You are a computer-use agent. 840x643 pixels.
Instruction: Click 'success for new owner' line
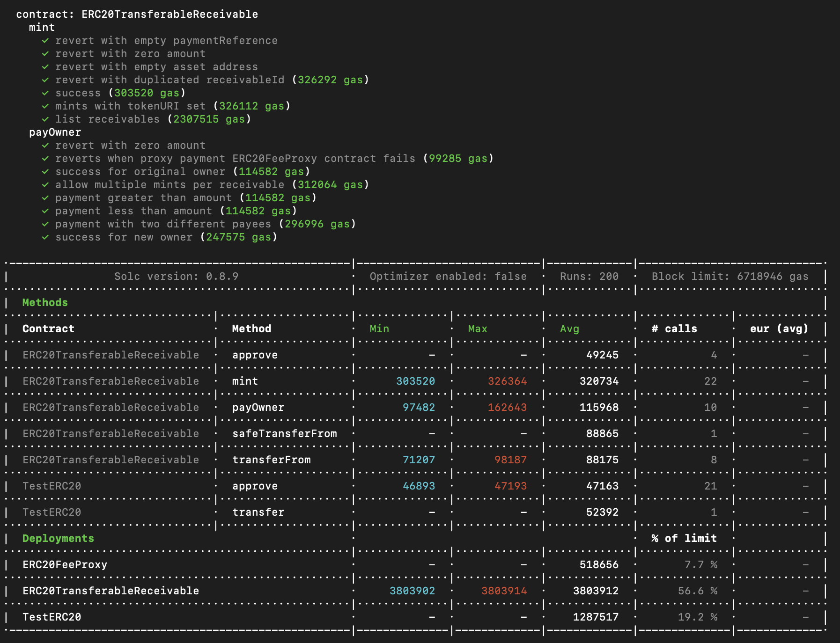(124, 237)
